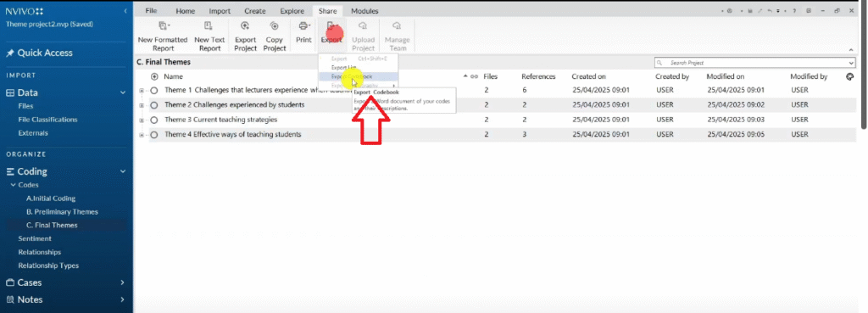Select the circle for Theme 4 row

tap(154, 135)
